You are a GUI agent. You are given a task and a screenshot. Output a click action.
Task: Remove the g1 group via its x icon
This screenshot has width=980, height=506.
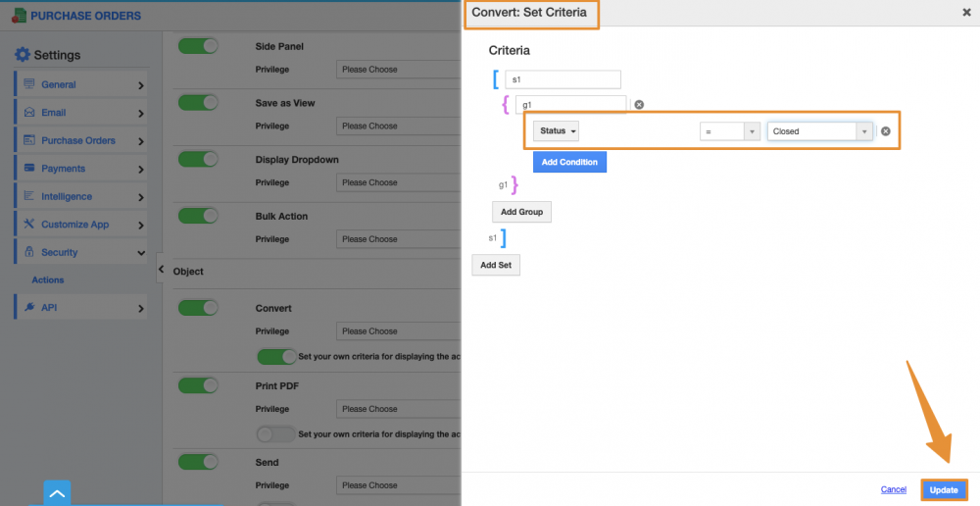[x=639, y=105]
